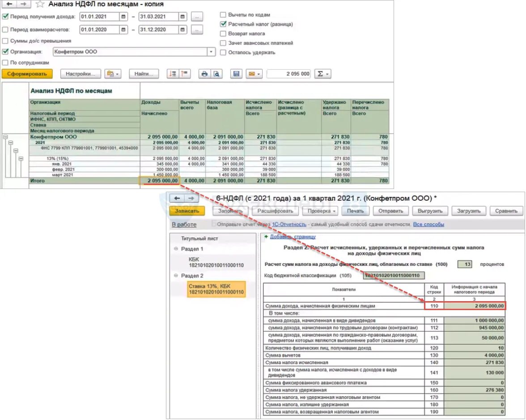This screenshot has height=420, width=526.
Task: Click the sum field showing 2 095 000
Action: [288, 74]
